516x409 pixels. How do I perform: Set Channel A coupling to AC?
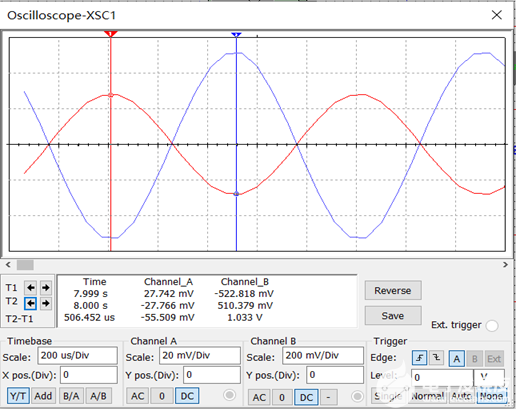137,396
